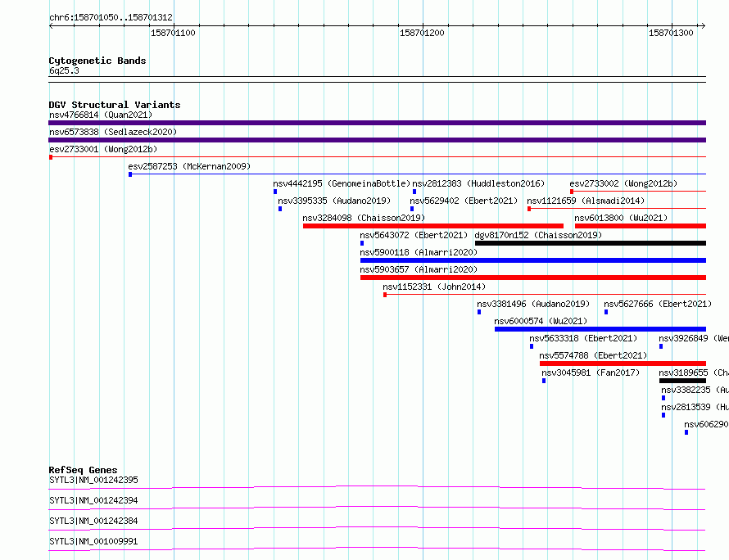Select the nsv4442195 (GenomeinaBottle) label
Viewport: 729px width, 560px height.
click(x=342, y=183)
